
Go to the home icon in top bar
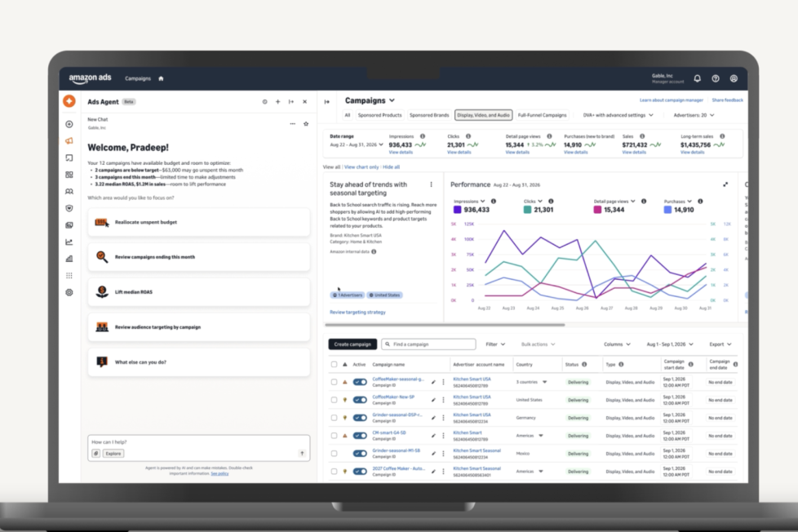[161, 78]
